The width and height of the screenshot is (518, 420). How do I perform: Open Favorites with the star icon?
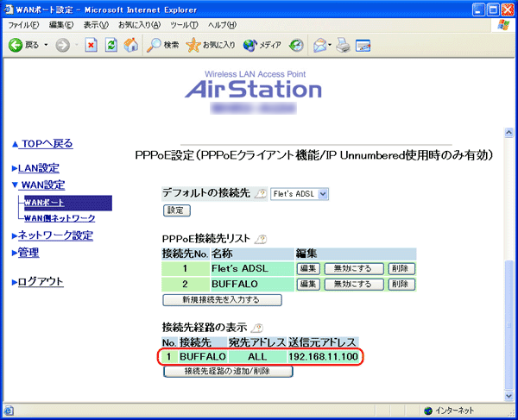(x=193, y=45)
